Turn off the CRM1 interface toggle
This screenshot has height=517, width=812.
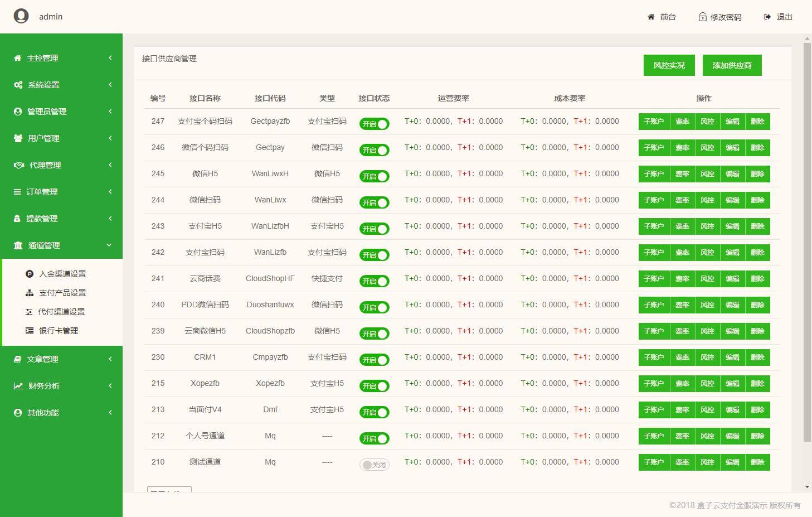[x=374, y=360]
